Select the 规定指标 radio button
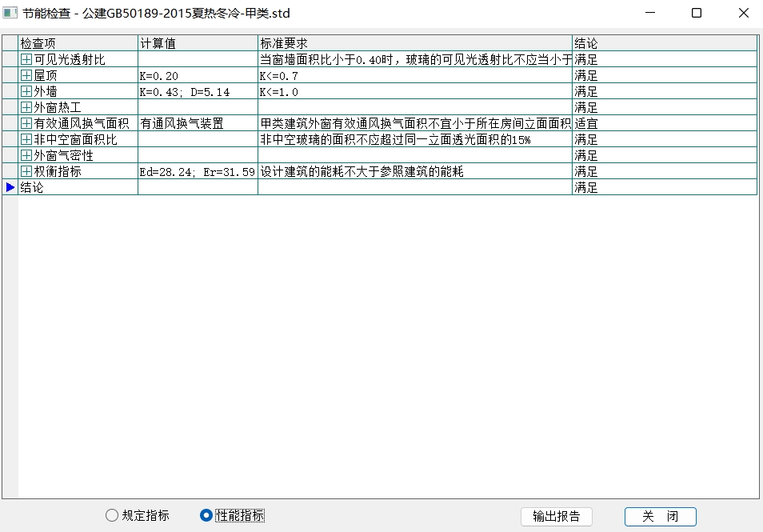Image resolution: width=763 pixels, height=532 pixels. (112, 516)
